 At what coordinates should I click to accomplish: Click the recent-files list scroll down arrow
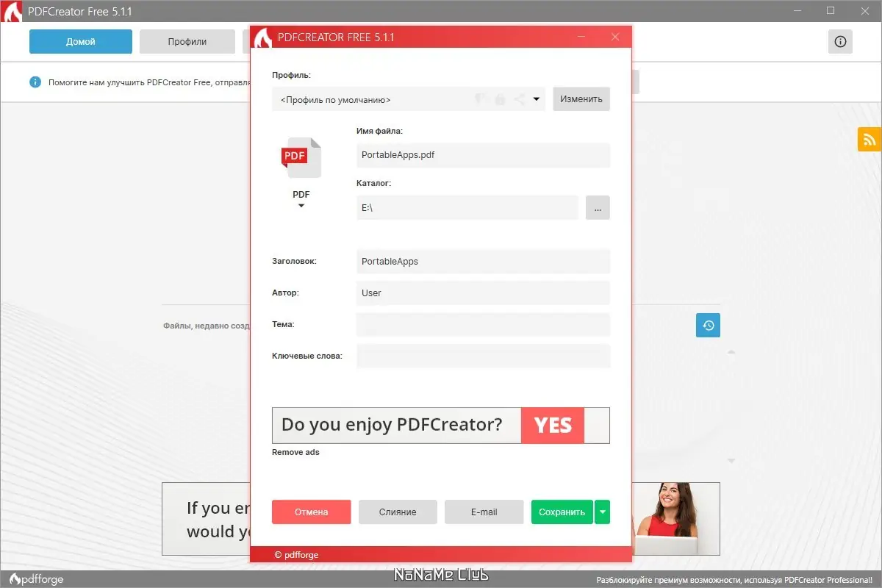tap(731, 461)
